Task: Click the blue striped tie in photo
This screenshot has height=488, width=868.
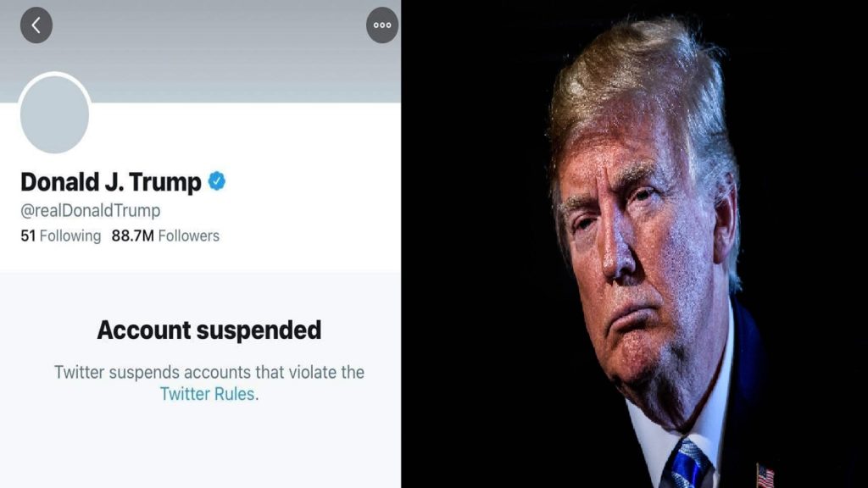Action: pos(687,463)
